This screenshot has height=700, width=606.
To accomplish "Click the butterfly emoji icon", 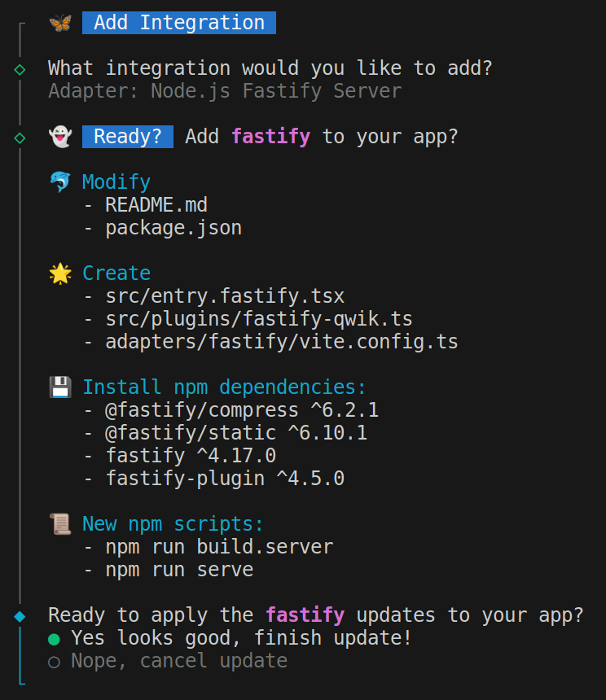I will pyautogui.click(x=60, y=23).
